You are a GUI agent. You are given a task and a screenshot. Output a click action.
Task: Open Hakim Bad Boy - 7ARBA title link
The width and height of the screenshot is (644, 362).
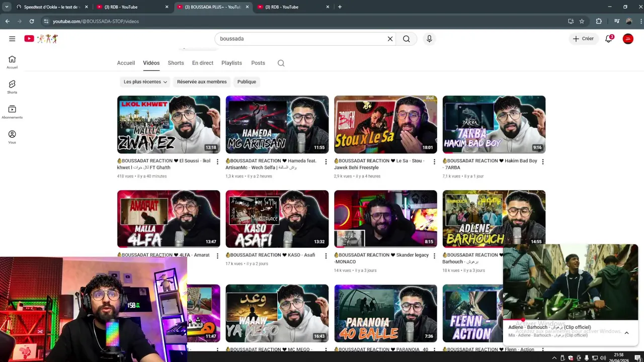(x=490, y=164)
